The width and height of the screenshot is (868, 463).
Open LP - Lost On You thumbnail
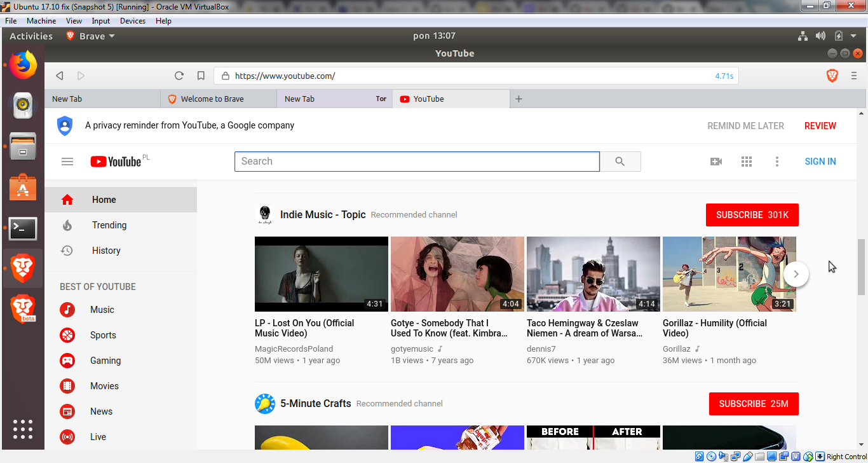click(x=322, y=274)
